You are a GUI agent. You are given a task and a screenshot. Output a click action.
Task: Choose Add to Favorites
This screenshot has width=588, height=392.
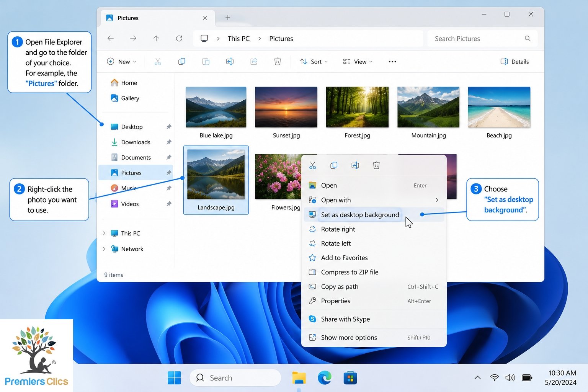tap(374, 258)
